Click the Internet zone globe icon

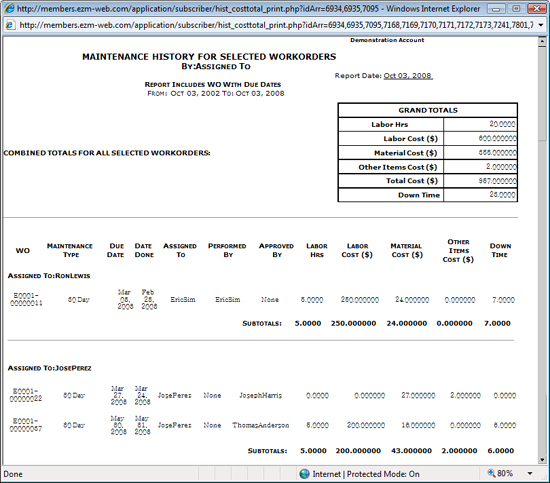click(x=304, y=474)
